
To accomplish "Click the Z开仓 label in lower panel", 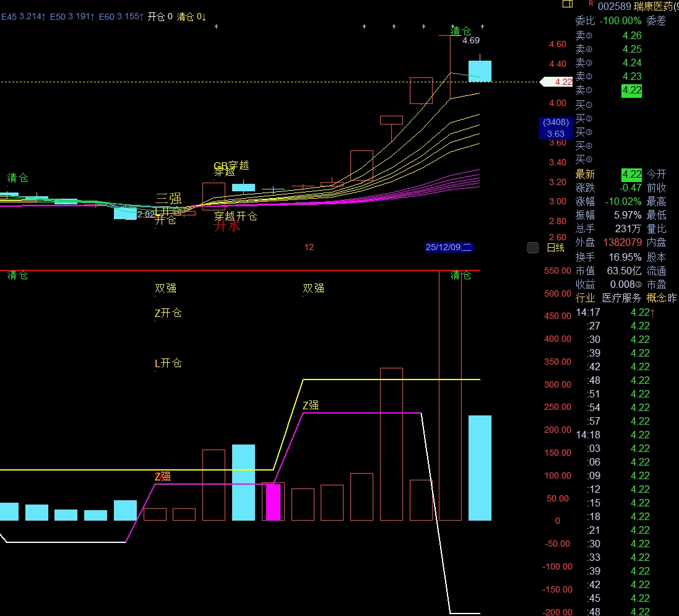I will 168,313.
